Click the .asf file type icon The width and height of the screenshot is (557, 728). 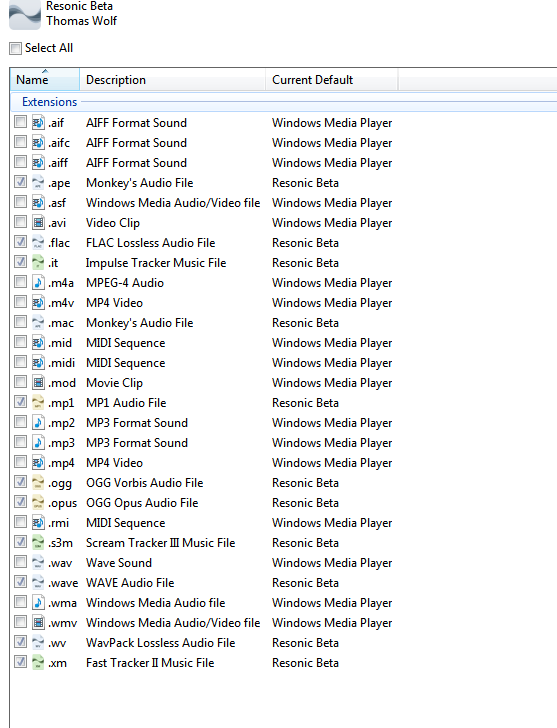point(38,202)
